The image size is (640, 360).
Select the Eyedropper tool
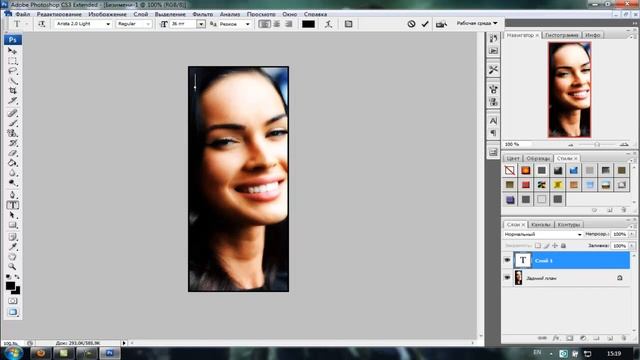point(13,247)
